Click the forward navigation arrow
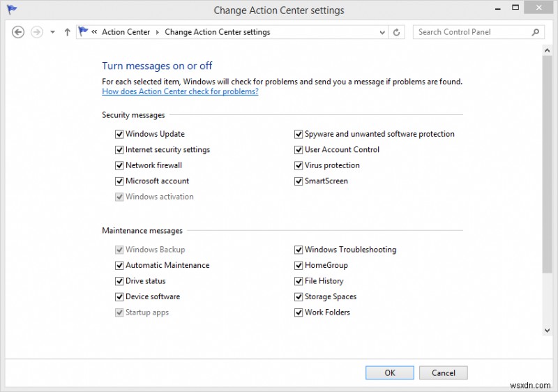 [37, 32]
